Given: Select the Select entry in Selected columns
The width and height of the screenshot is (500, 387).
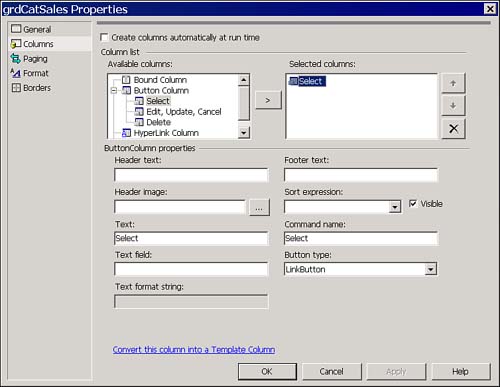Looking at the screenshot, I should coord(311,81).
